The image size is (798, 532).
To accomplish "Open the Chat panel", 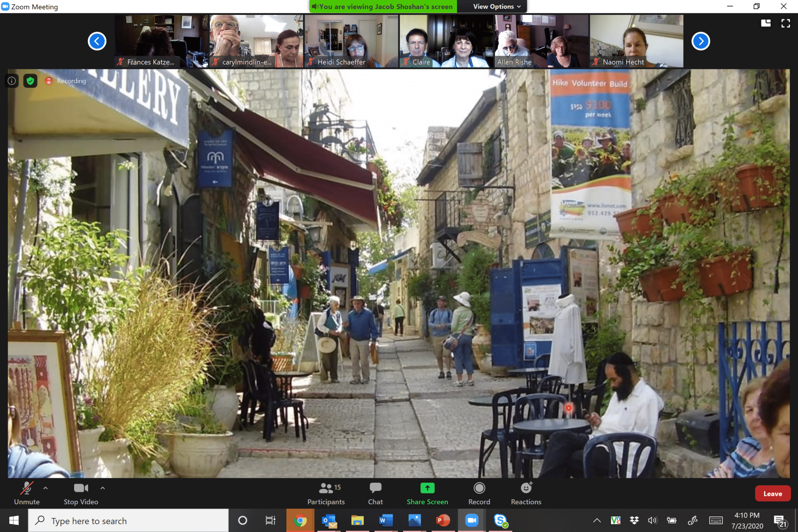I will click(x=375, y=493).
